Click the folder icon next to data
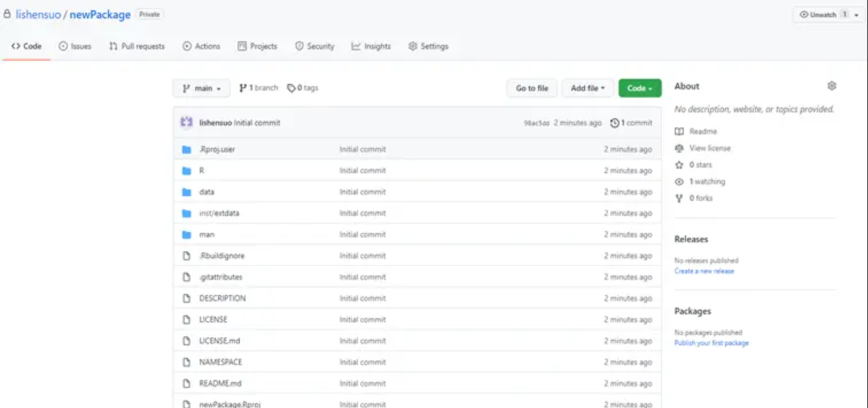The height and width of the screenshot is (408, 868). (x=186, y=192)
